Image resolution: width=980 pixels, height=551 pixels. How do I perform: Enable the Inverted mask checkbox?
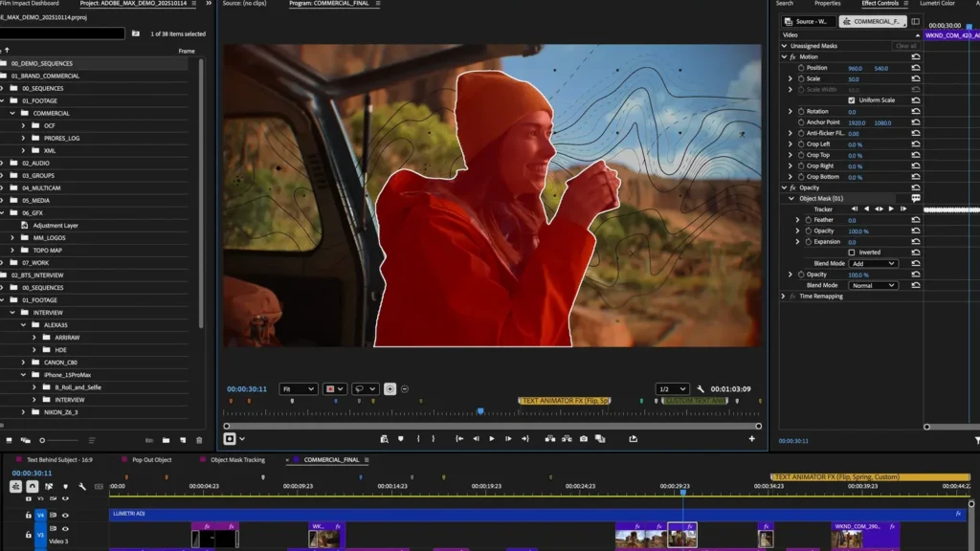click(851, 253)
